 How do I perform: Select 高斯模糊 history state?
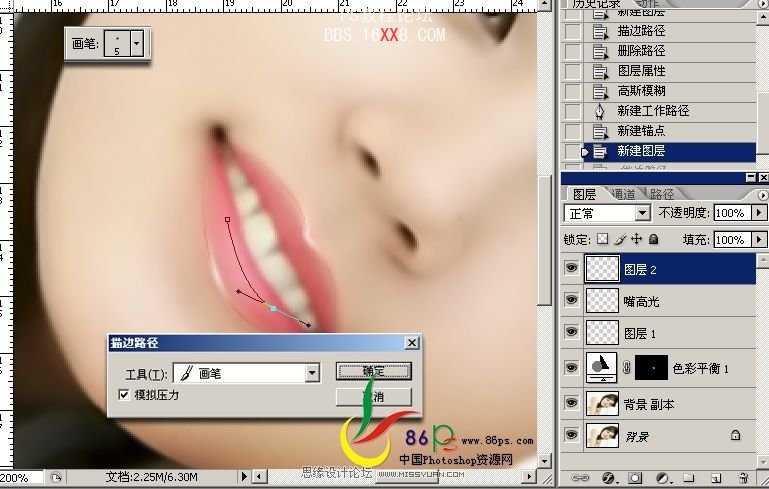coord(640,91)
